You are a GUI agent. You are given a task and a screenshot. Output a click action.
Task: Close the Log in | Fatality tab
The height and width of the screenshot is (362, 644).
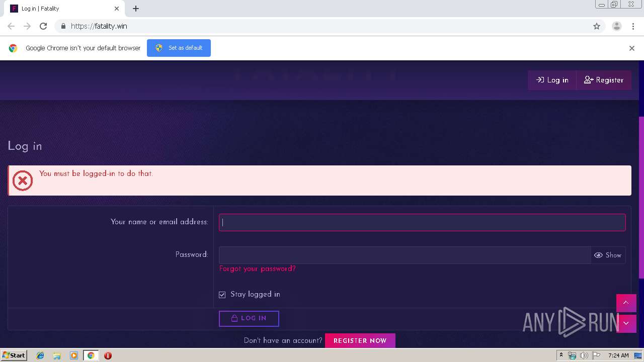pyautogui.click(x=117, y=9)
